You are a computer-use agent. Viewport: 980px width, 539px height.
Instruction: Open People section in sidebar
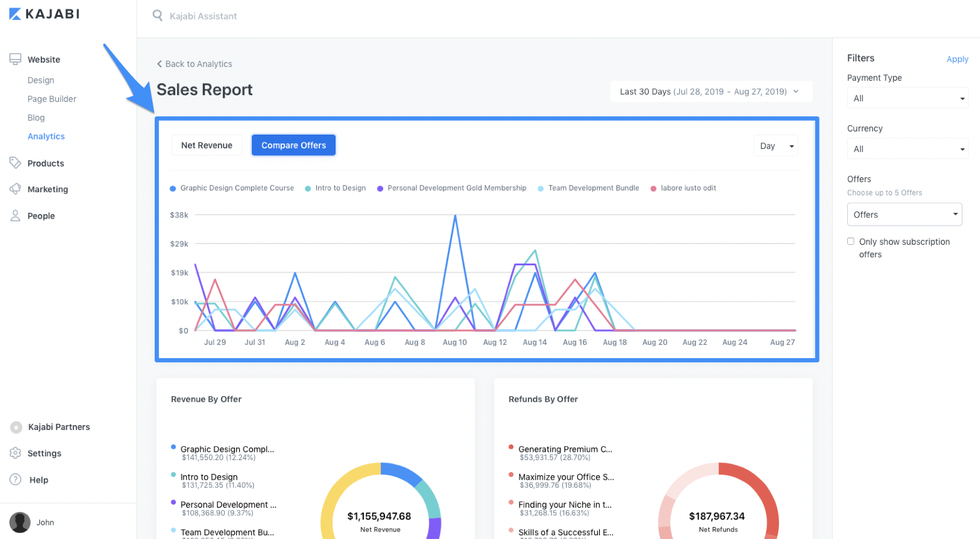[x=41, y=216]
